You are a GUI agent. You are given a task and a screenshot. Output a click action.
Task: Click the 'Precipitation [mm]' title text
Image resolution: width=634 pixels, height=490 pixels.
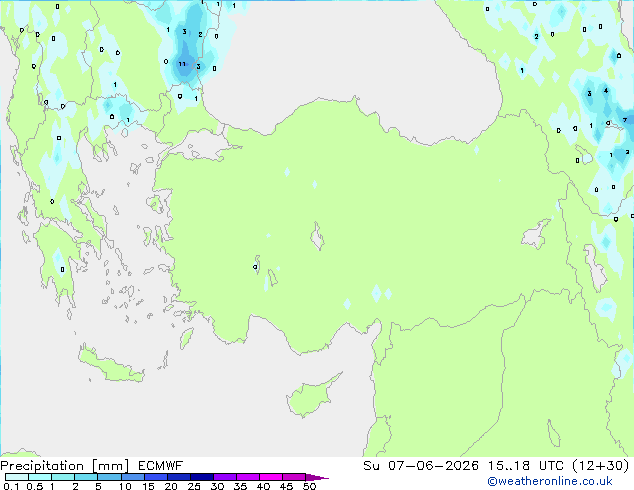(x=65, y=466)
